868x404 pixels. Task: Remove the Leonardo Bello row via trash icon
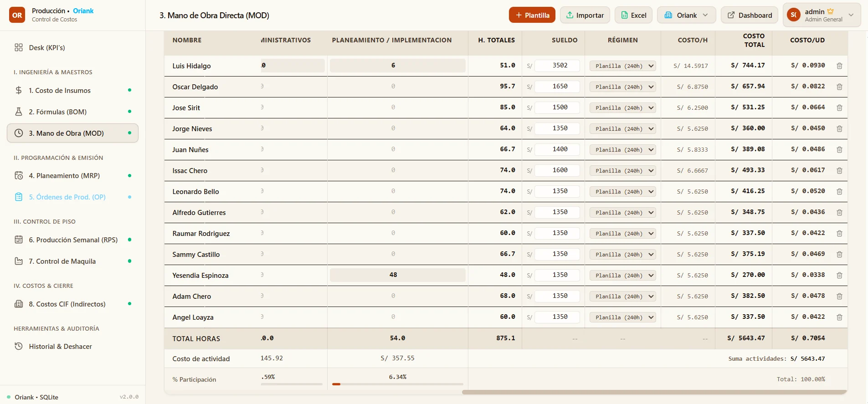839,191
